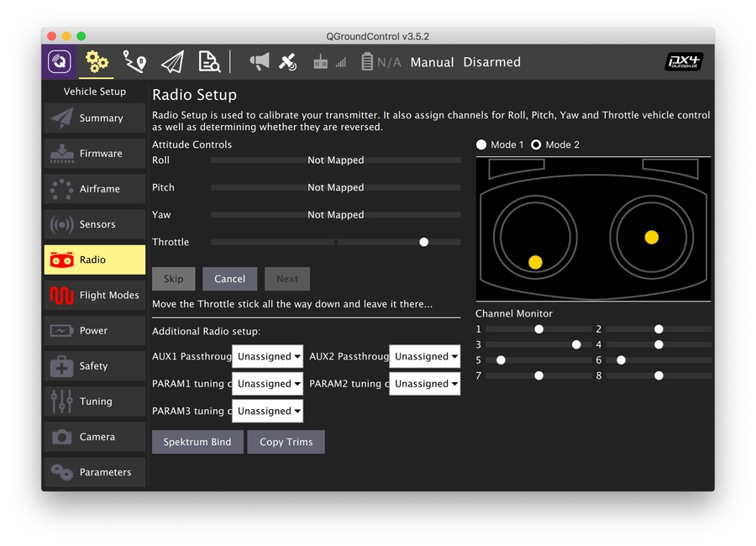Go to Flight Modes in sidebar
Image resolution: width=756 pixels, height=546 pixels.
94,295
